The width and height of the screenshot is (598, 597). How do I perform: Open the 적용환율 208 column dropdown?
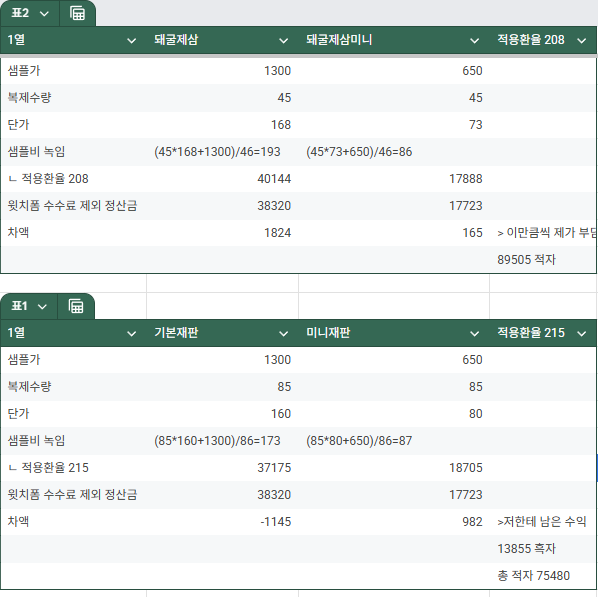(582, 40)
